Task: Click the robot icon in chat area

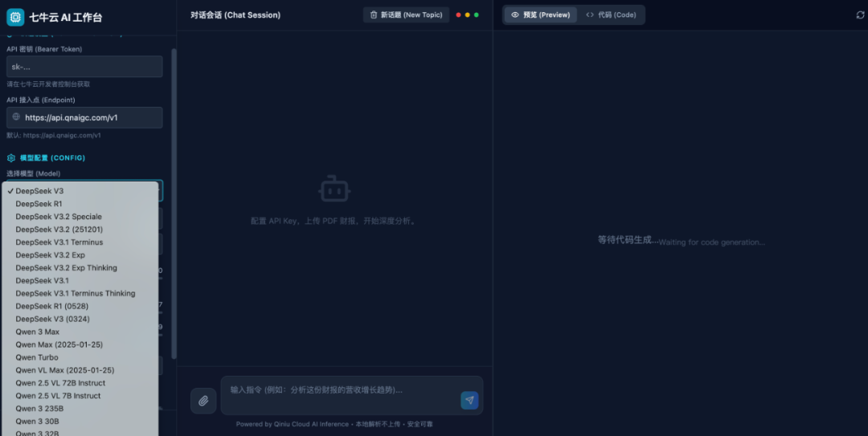Action: pyautogui.click(x=334, y=189)
